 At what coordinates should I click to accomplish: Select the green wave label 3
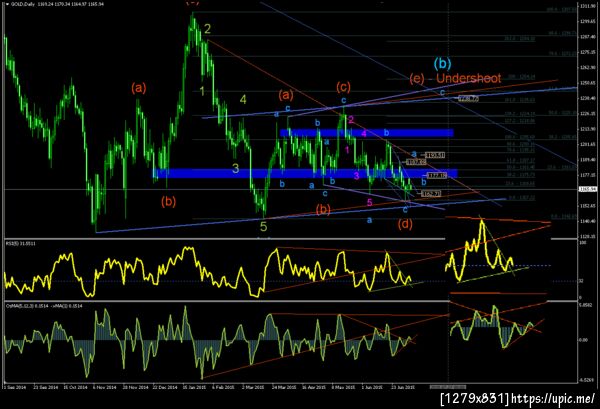pos(236,169)
